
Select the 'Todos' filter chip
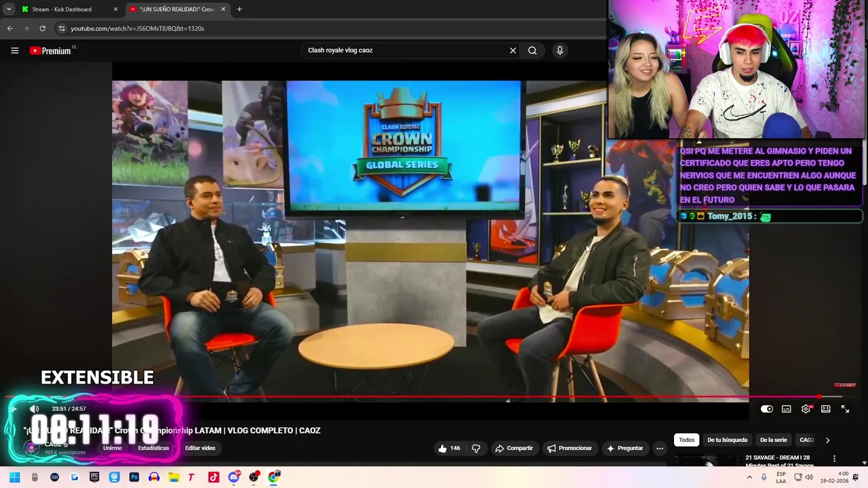coord(687,440)
